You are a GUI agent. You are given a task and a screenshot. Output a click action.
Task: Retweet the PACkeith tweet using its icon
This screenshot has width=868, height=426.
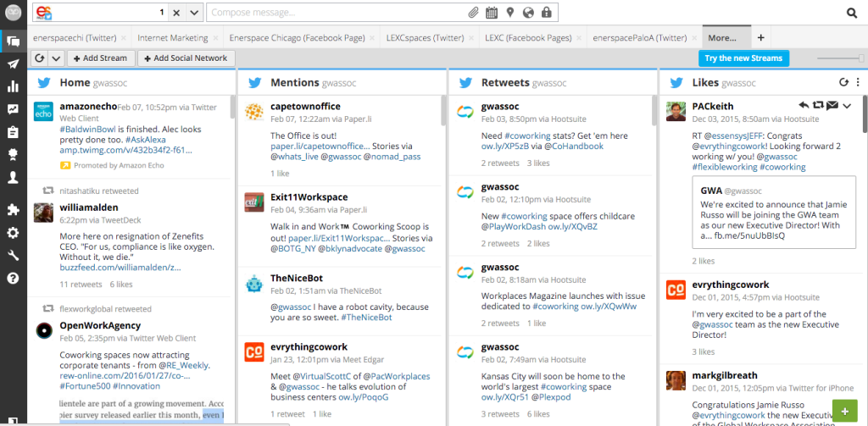[x=818, y=105]
